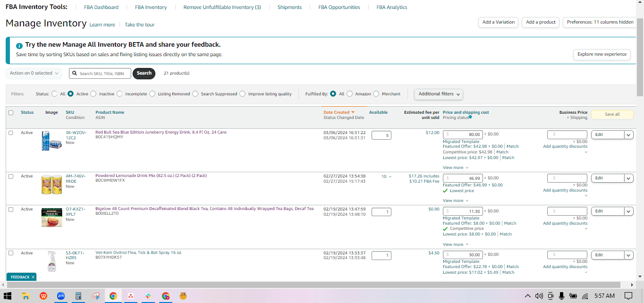644x303 pixels.
Task: Choose Fulfilled By All radio button
Action: [333, 94]
